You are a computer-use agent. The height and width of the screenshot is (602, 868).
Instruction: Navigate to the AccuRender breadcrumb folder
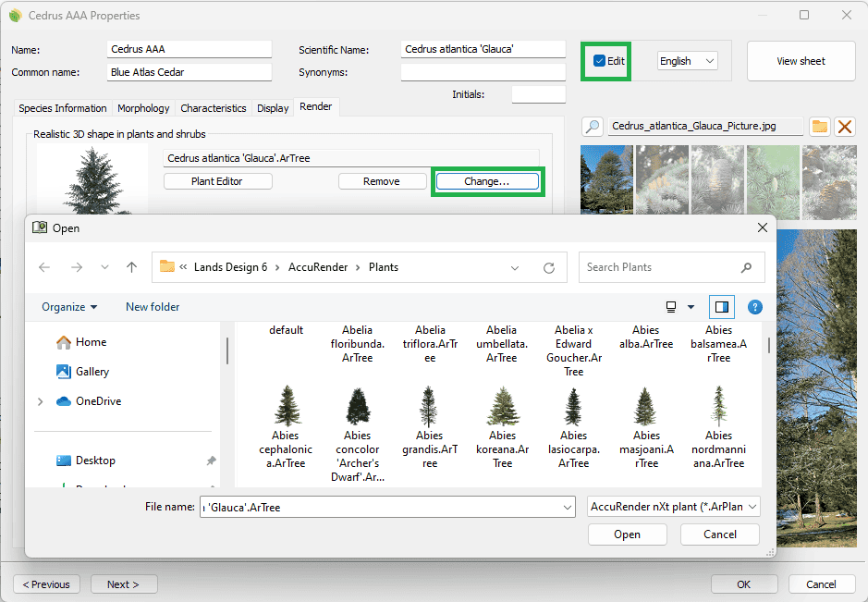pyautogui.click(x=318, y=267)
